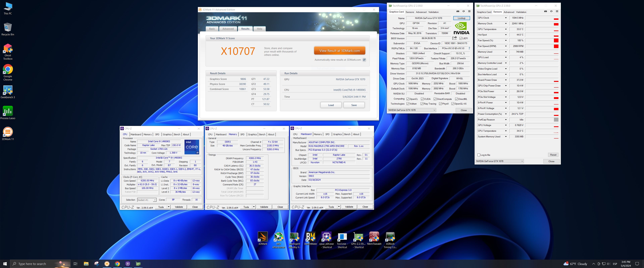Image resolution: width=644 pixels, height=268 pixels.
Task: Open Geekbench 3 desktop shortcut
Action: (8, 92)
